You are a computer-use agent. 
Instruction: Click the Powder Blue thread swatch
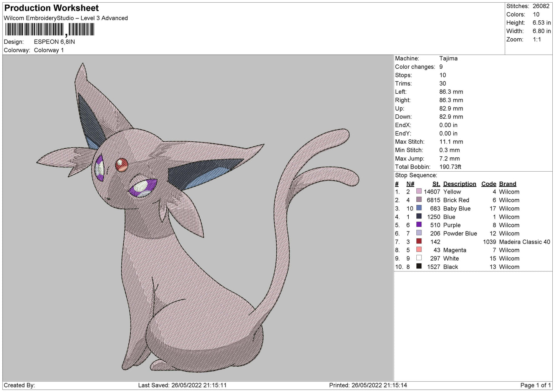pos(419,233)
